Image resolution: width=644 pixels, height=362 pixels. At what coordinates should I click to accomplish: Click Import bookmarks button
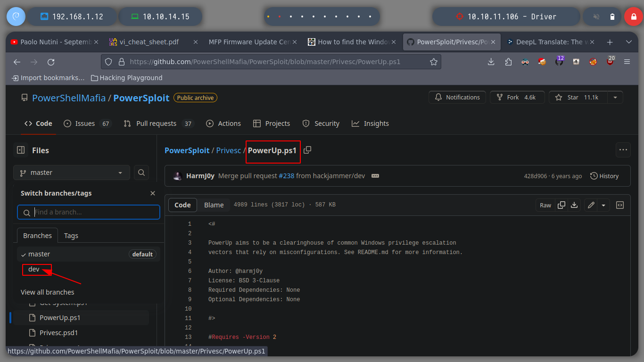pyautogui.click(x=48, y=78)
